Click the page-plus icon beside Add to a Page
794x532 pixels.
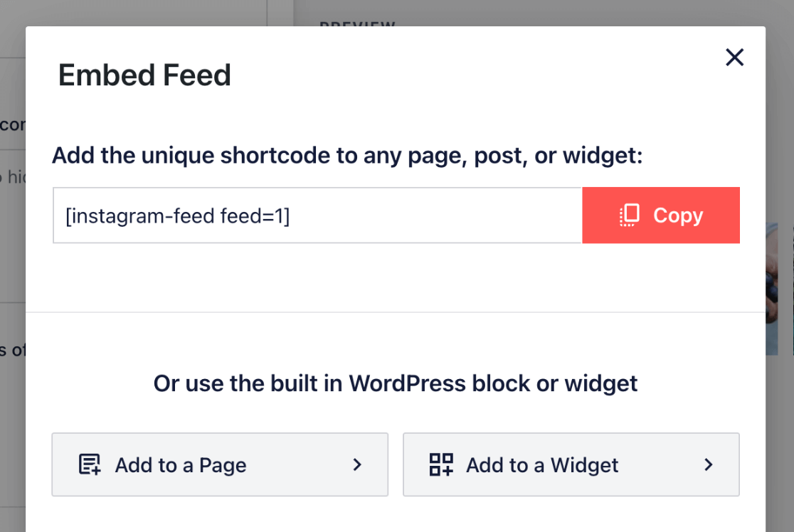pos(89,465)
